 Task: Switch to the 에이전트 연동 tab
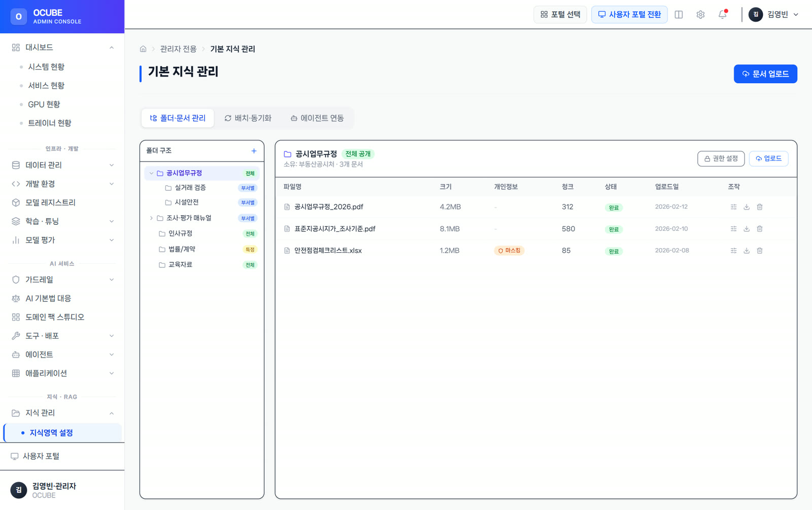pos(317,118)
